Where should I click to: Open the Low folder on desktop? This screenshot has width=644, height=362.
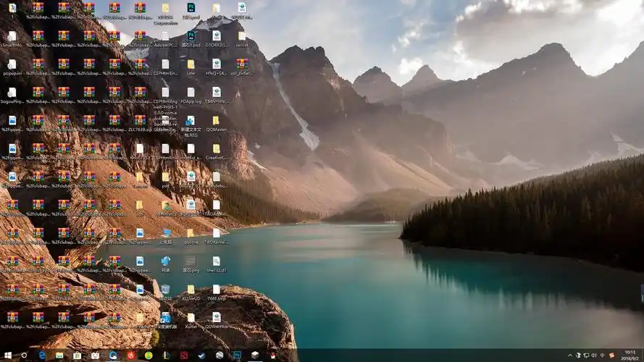[191, 64]
